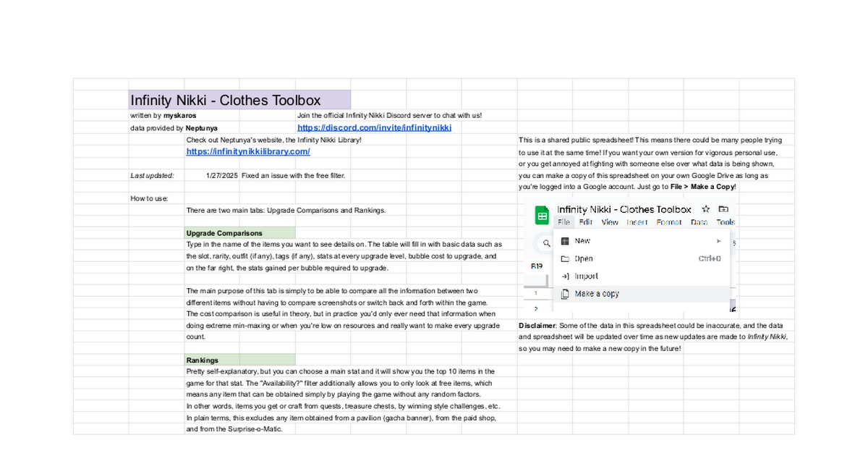Click 'Type in the name of the items' line
The height and width of the screenshot is (456, 868).
tap(344, 245)
